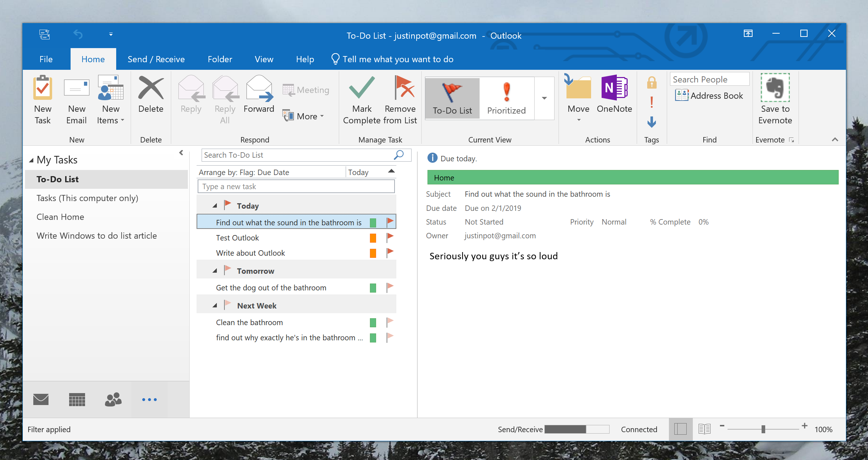Collapse the Tomorrow task group
Viewport: 868px width, 460px height.
point(215,271)
